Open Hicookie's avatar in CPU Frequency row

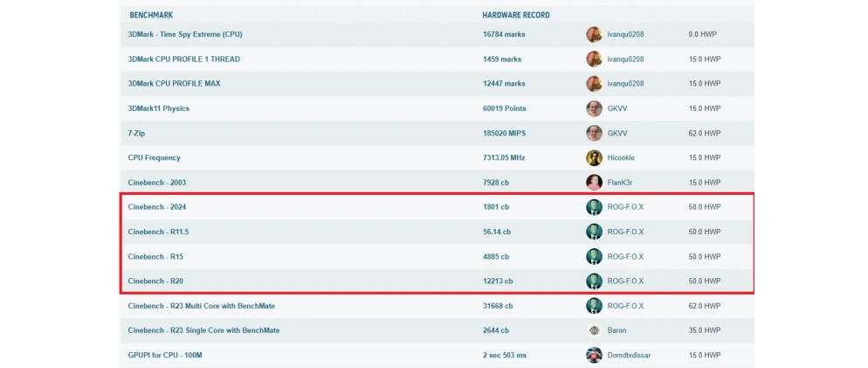point(594,158)
